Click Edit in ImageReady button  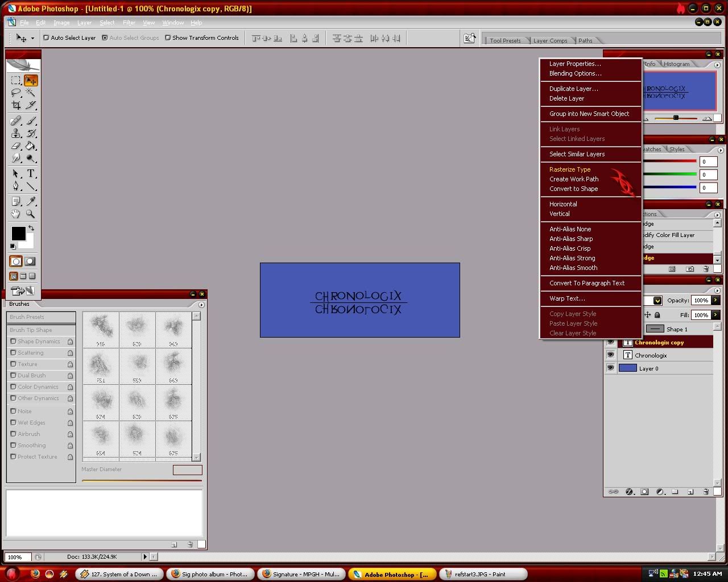[x=23, y=291]
